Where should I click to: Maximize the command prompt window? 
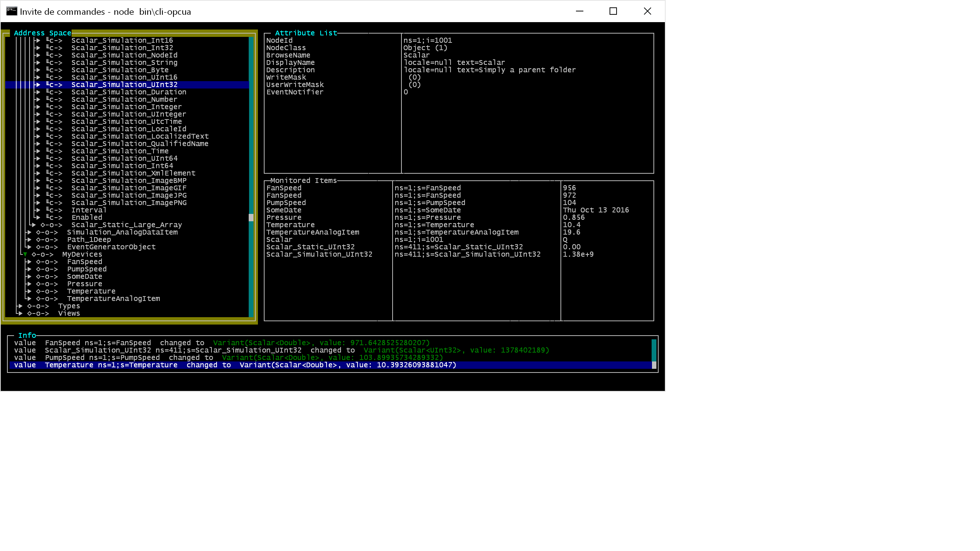point(613,11)
